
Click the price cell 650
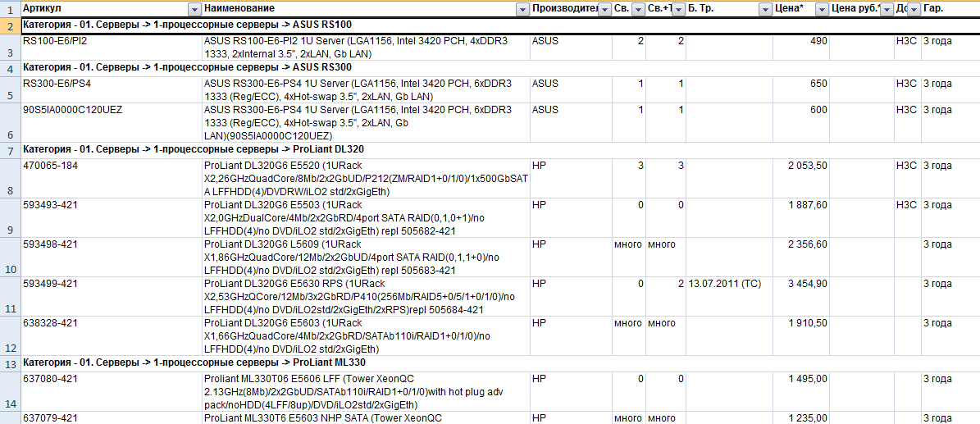[x=801, y=89]
